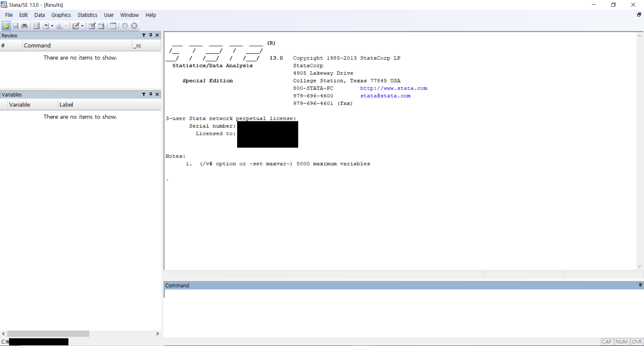Open the User menu
This screenshot has height=346, width=644.
(x=109, y=15)
